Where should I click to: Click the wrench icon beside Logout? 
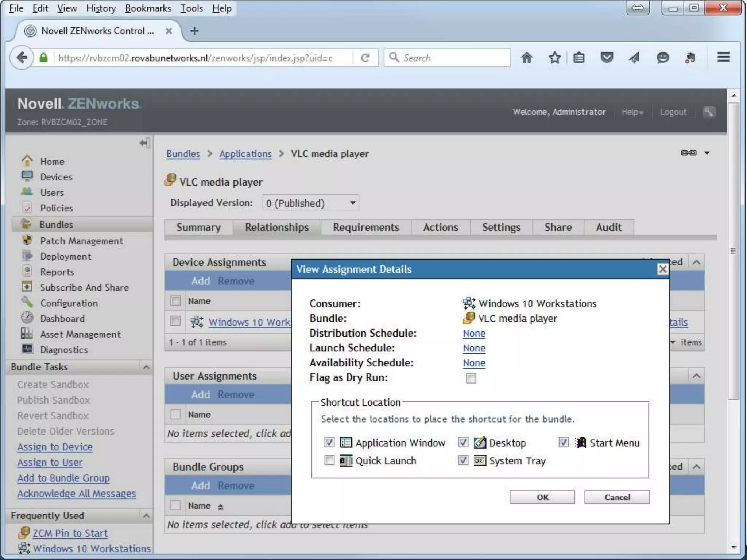(708, 112)
